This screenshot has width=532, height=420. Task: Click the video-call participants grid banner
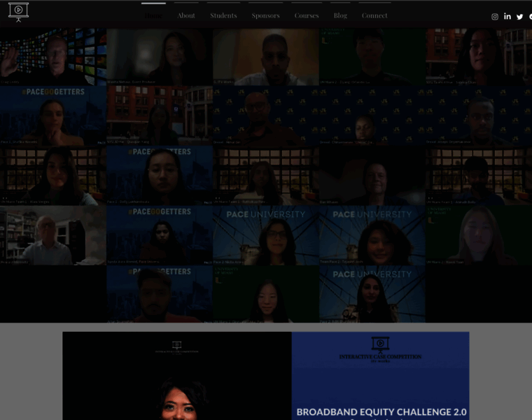tap(266, 176)
